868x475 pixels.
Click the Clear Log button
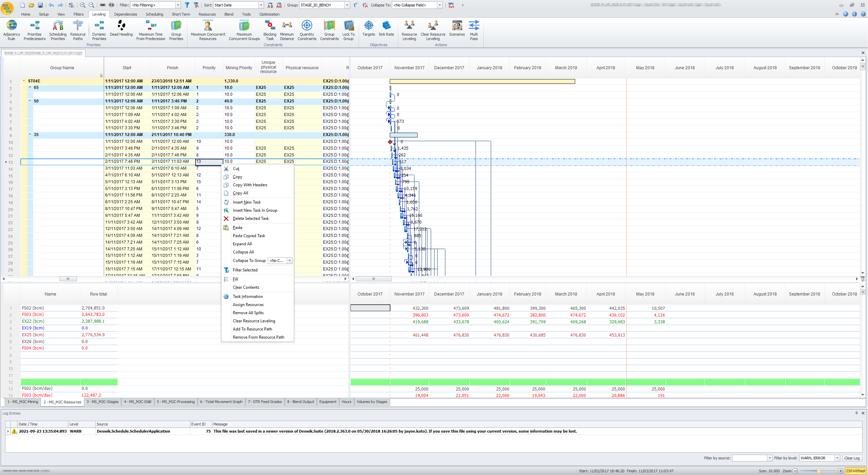pyautogui.click(x=852, y=458)
